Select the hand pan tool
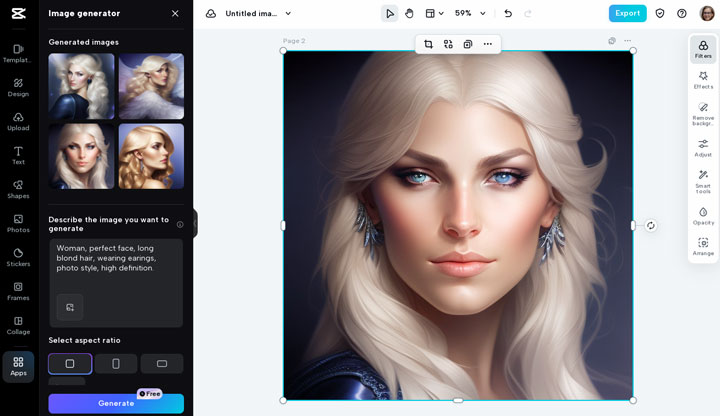This screenshot has height=416, width=720. 409,13
